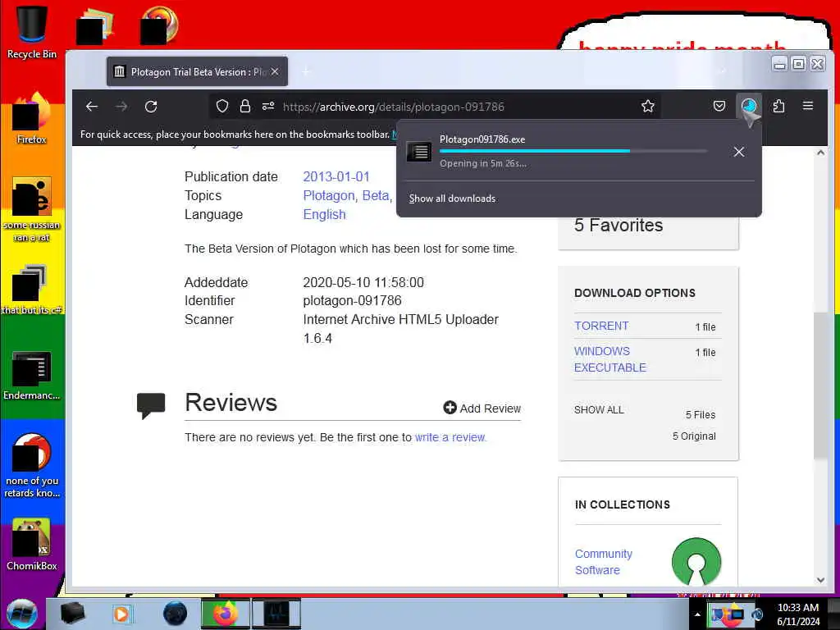
Task: Select the 'some russian ran a rat' desktop icon
Action: pyautogui.click(x=32, y=209)
